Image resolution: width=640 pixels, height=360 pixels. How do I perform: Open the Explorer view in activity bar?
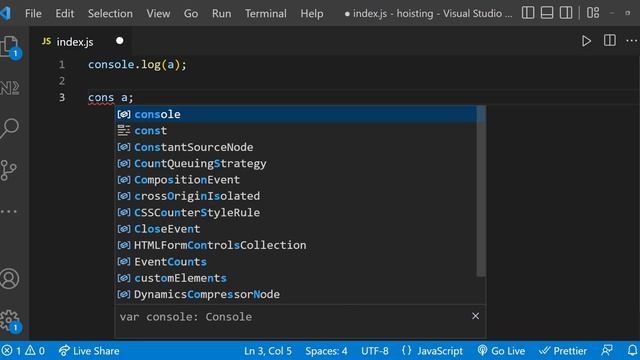pos(10,46)
